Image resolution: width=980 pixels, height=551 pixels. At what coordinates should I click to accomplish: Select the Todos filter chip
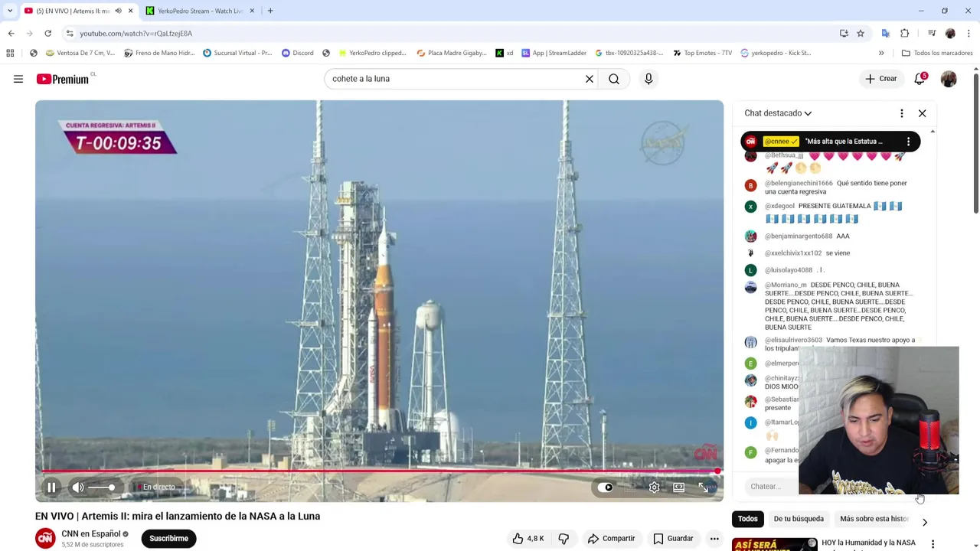748,519
